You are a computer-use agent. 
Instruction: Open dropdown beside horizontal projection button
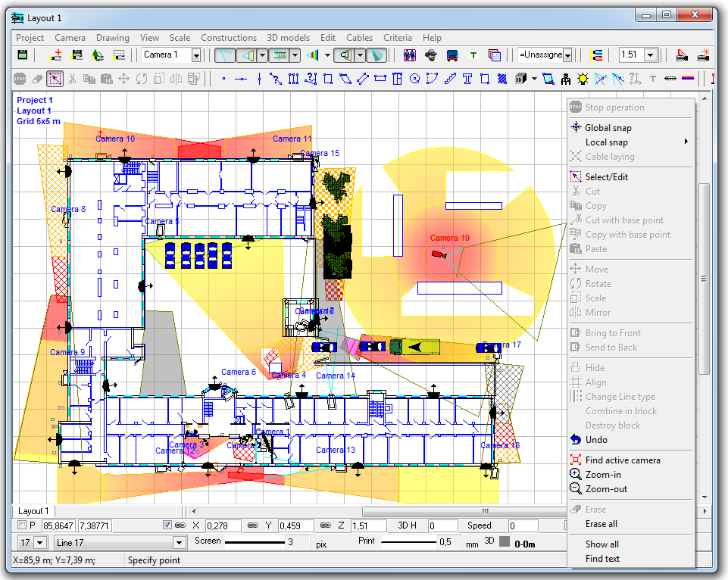(x=262, y=56)
